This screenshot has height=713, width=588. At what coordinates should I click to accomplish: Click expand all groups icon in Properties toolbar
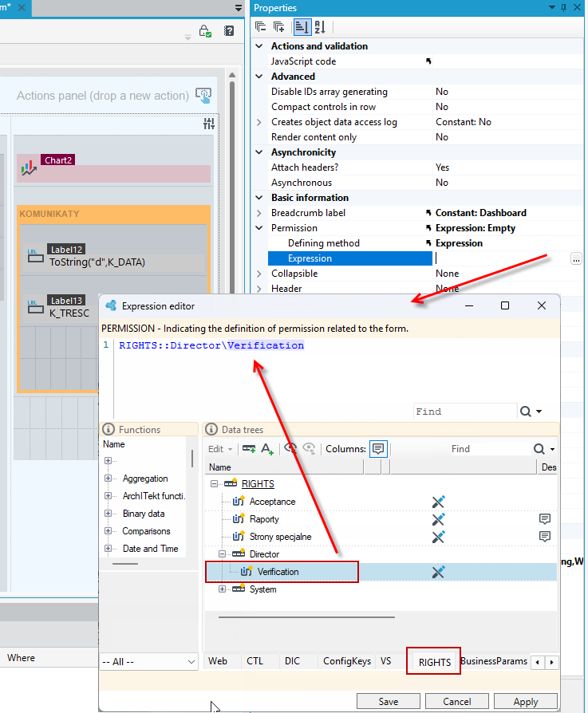278,27
